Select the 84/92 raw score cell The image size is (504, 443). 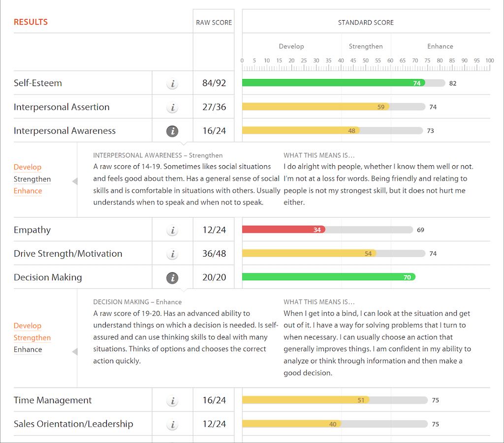point(214,83)
